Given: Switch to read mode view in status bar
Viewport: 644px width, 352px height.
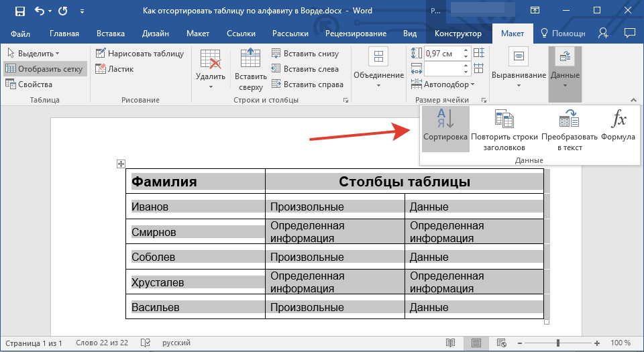Looking at the screenshot, I should [x=450, y=343].
